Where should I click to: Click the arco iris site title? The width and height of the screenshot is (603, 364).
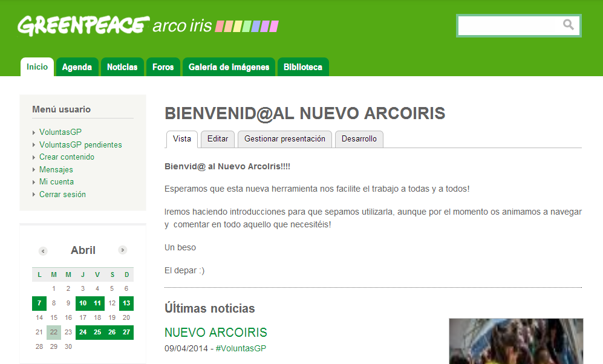click(182, 26)
